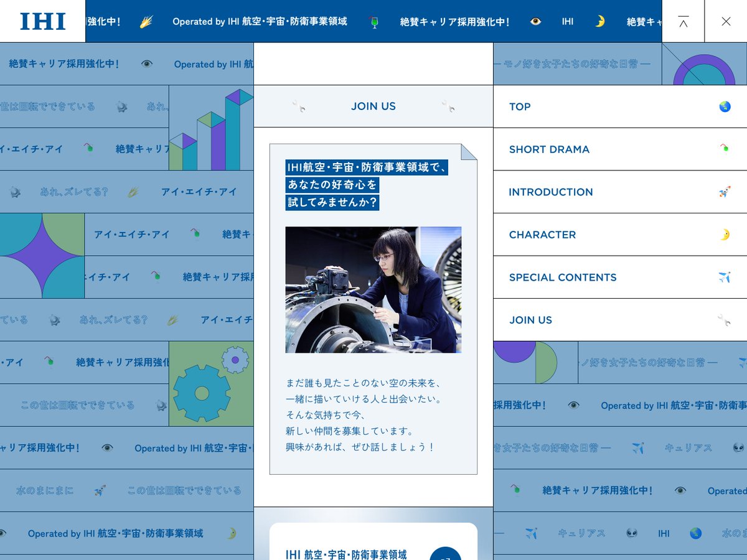Click the moon icon beside CHARACTER
Screen dimensions: 747x560
[x=725, y=235]
